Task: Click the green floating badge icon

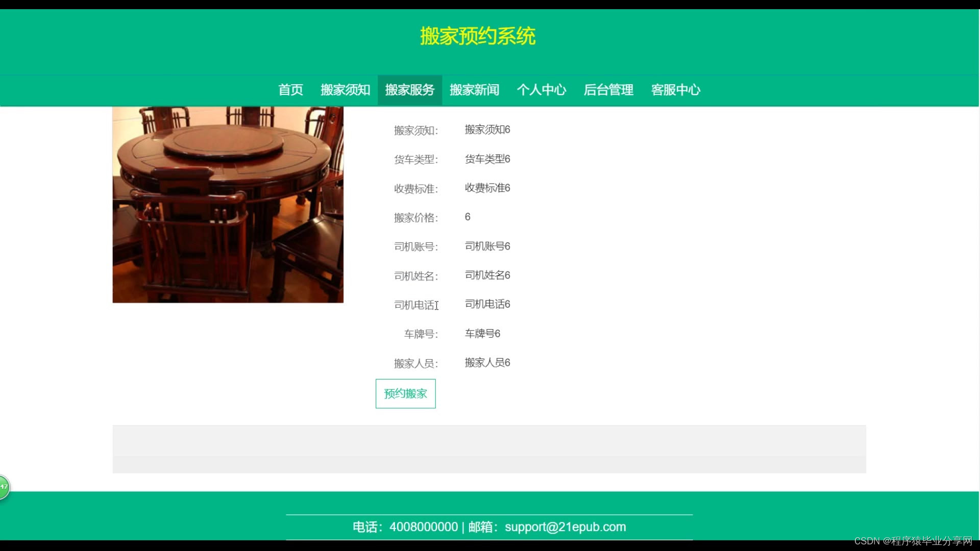Action: (4, 487)
